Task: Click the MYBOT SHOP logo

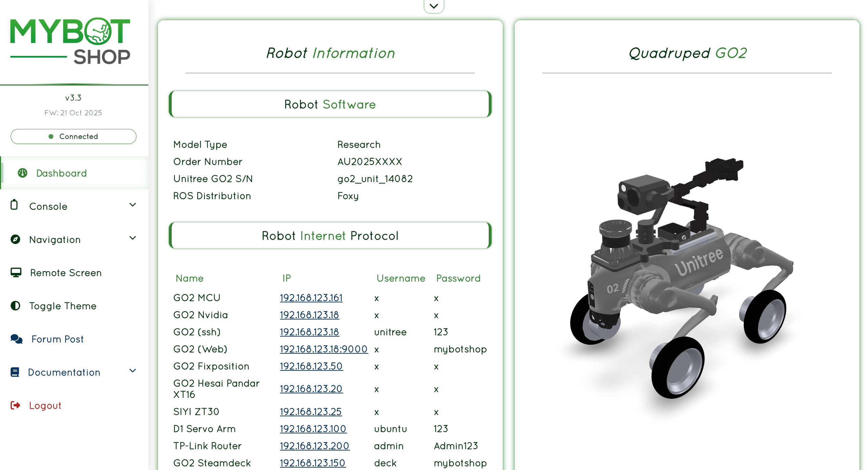Action: pos(70,41)
